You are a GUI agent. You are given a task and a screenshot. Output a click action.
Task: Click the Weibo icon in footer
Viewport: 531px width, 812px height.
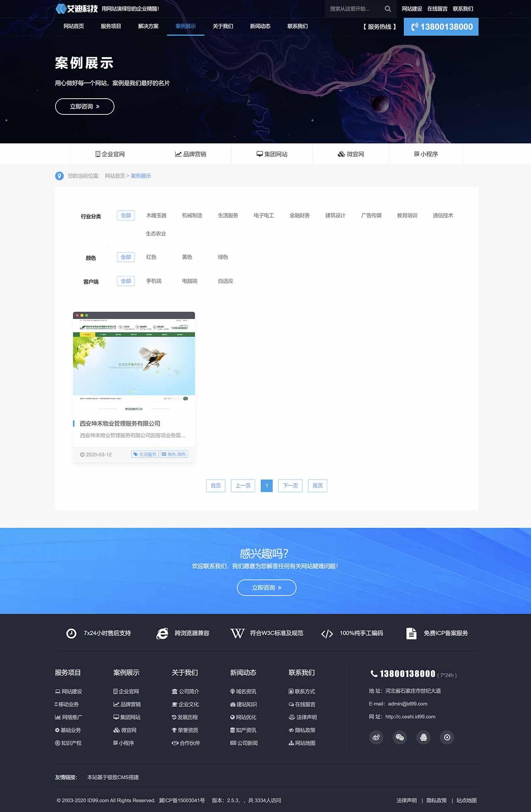pyautogui.click(x=376, y=737)
